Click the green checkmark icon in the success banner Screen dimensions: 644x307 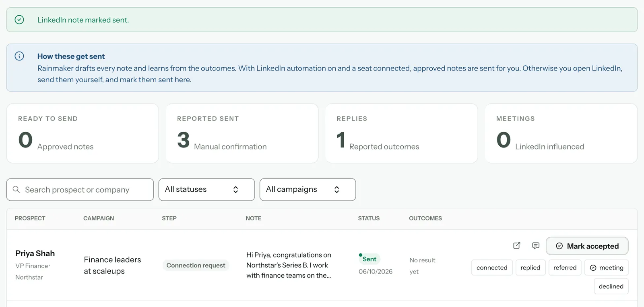click(19, 19)
